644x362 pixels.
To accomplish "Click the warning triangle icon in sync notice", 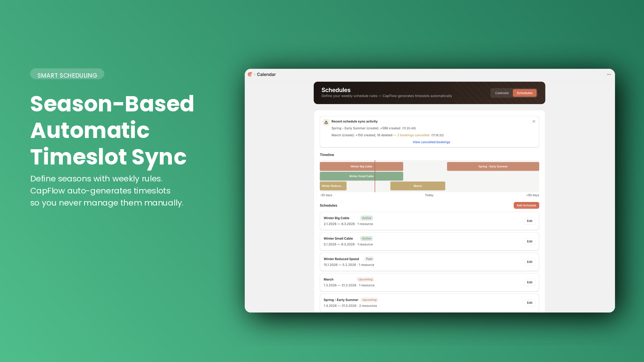I will coord(326,122).
